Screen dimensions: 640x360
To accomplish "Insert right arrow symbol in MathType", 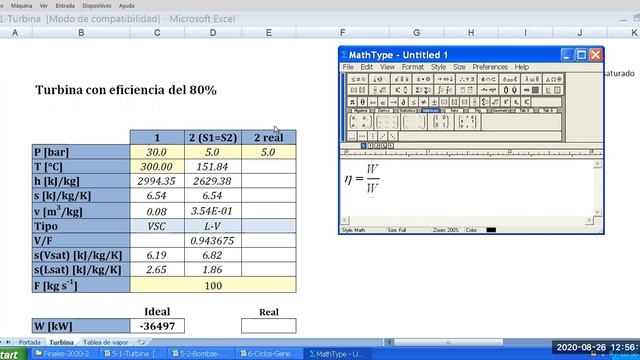I will [x=393, y=102].
